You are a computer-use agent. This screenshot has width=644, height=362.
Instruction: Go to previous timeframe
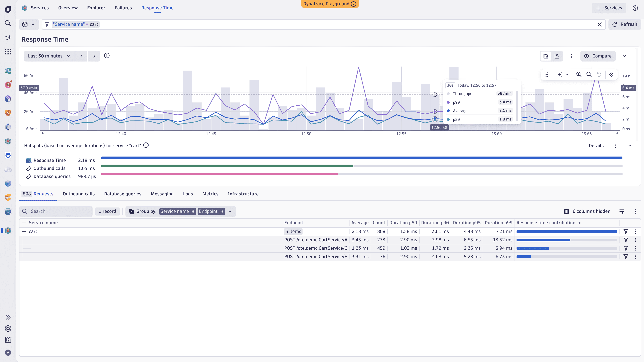tap(81, 56)
